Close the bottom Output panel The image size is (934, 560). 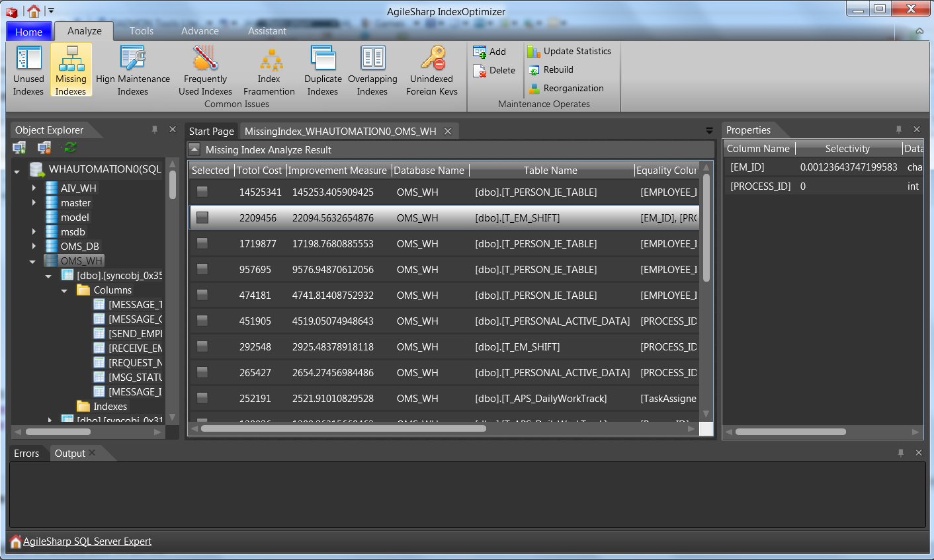coord(919,453)
